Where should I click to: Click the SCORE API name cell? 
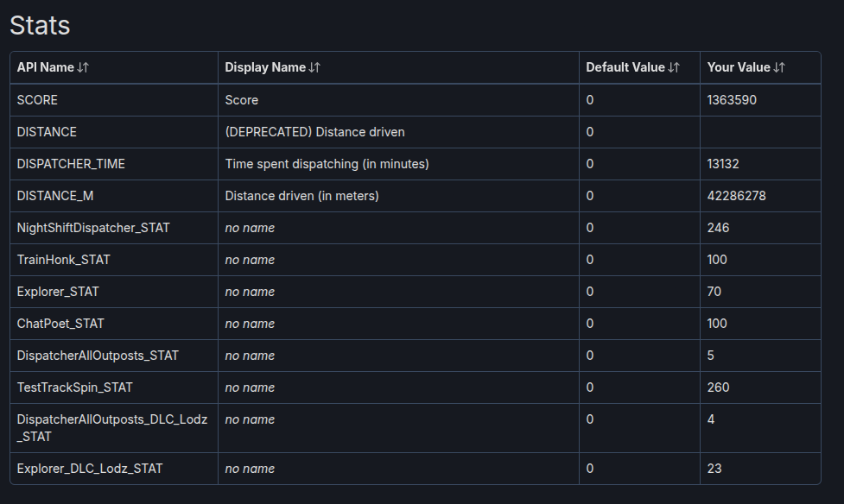[38, 100]
